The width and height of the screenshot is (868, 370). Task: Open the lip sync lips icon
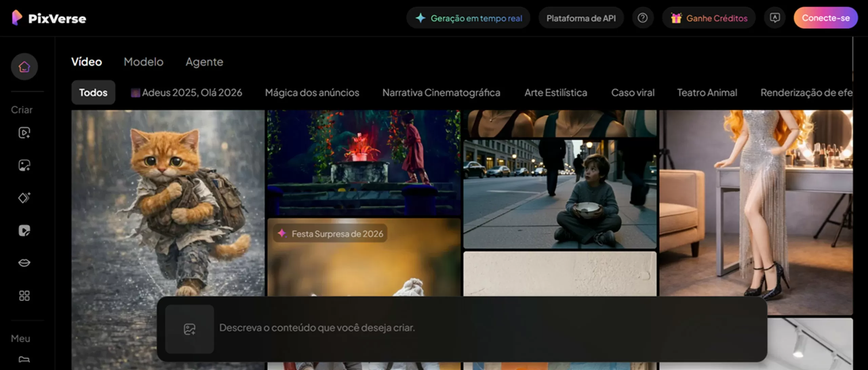pos(24,263)
